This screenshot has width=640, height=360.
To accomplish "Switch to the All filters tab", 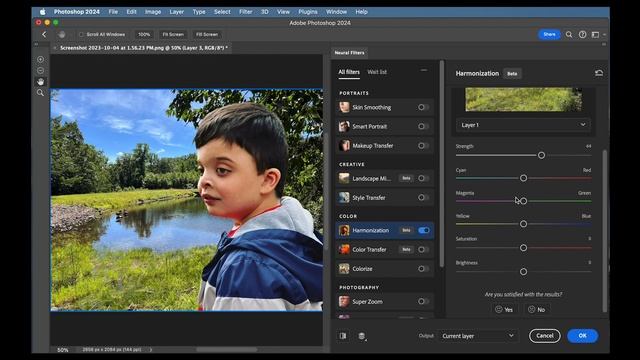I will pyautogui.click(x=349, y=72).
